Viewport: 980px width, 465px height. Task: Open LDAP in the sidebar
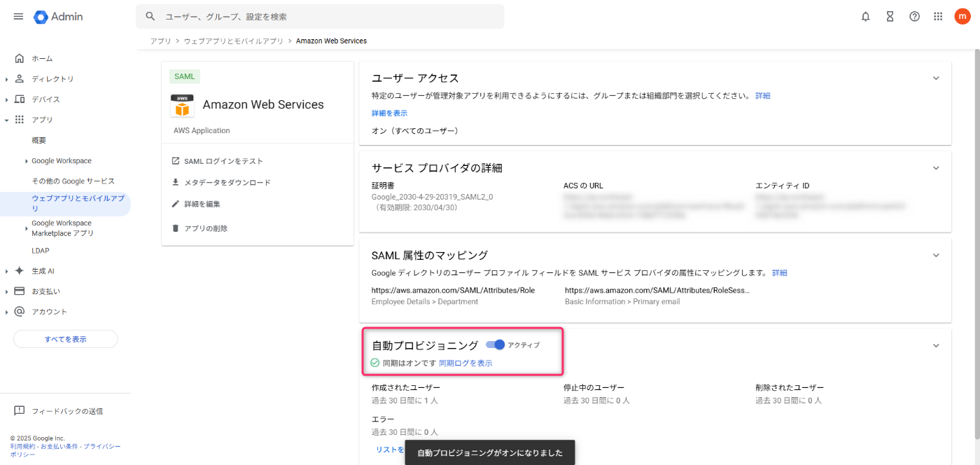pos(40,251)
